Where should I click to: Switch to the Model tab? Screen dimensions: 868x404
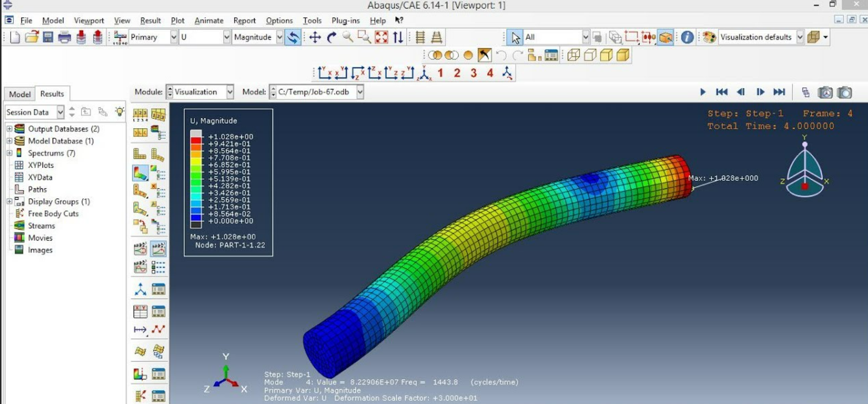(x=20, y=94)
